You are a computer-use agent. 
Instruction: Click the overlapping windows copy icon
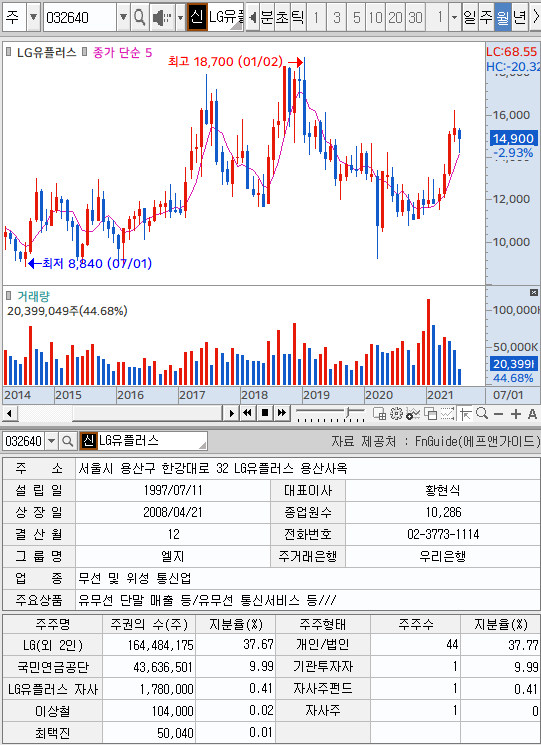tap(430, 413)
